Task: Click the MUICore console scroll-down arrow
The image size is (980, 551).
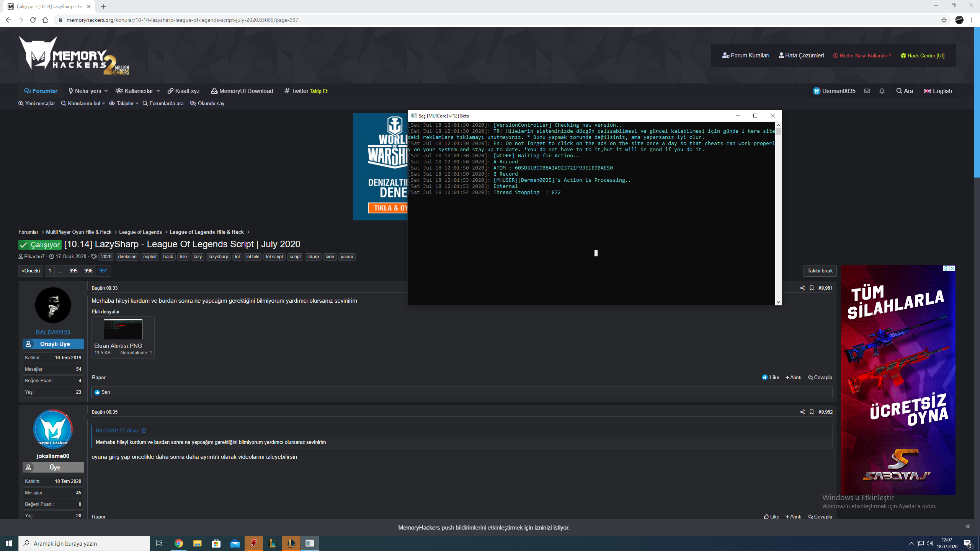Action: click(x=778, y=302)
